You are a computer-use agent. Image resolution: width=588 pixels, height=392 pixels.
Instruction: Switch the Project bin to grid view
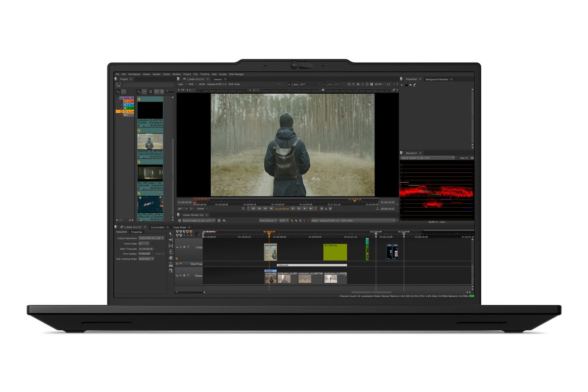pos(150,92)
